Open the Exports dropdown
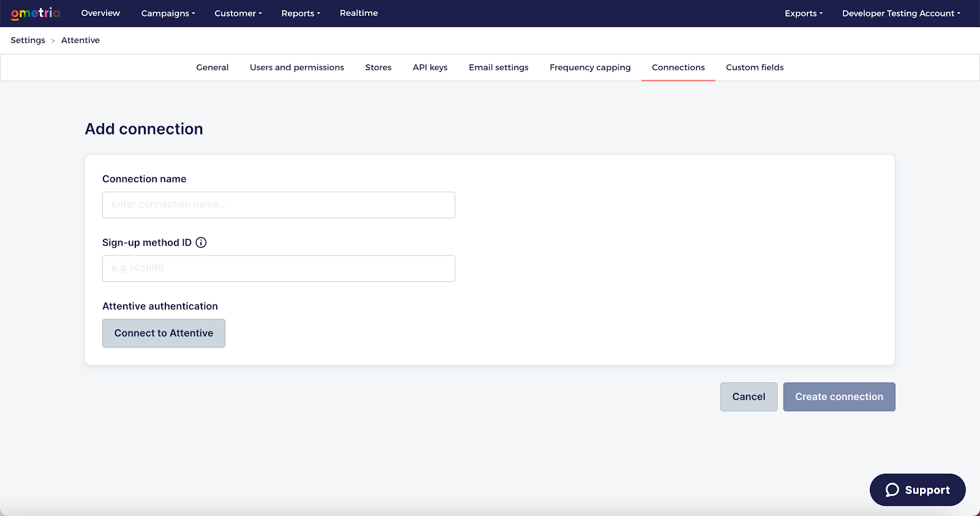 [804, 13]
